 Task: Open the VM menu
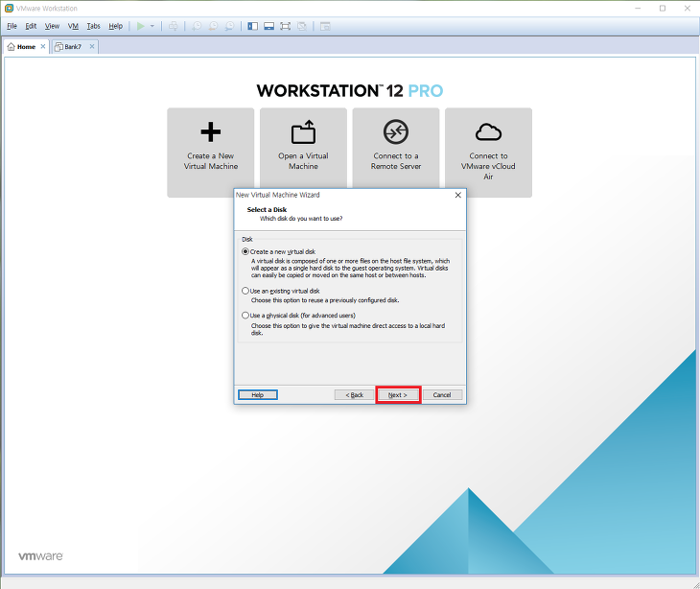pyautogui.click(x=73, y=26)
